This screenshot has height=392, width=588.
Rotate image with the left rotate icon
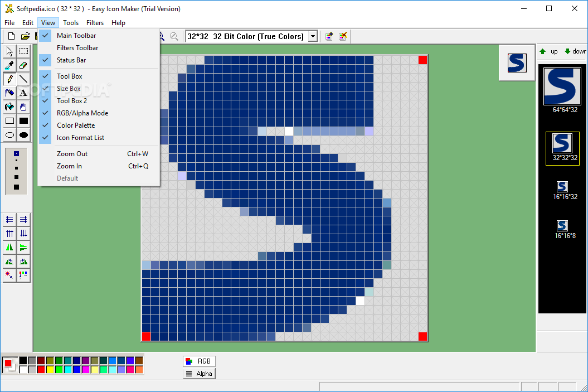click(9, 262)
